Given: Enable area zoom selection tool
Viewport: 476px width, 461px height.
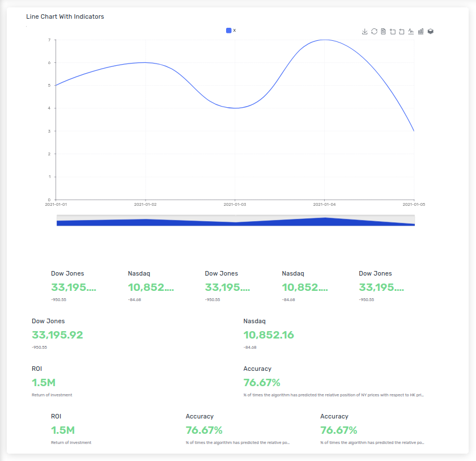Looking at the screenshot, I should [x=393, y=31].
